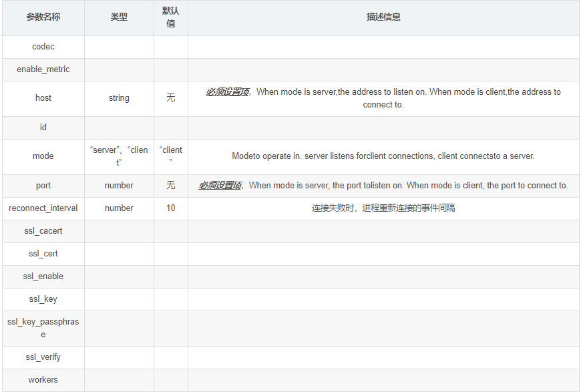Select the id parameter cell

pyautogui.click(x=43, y=128)
